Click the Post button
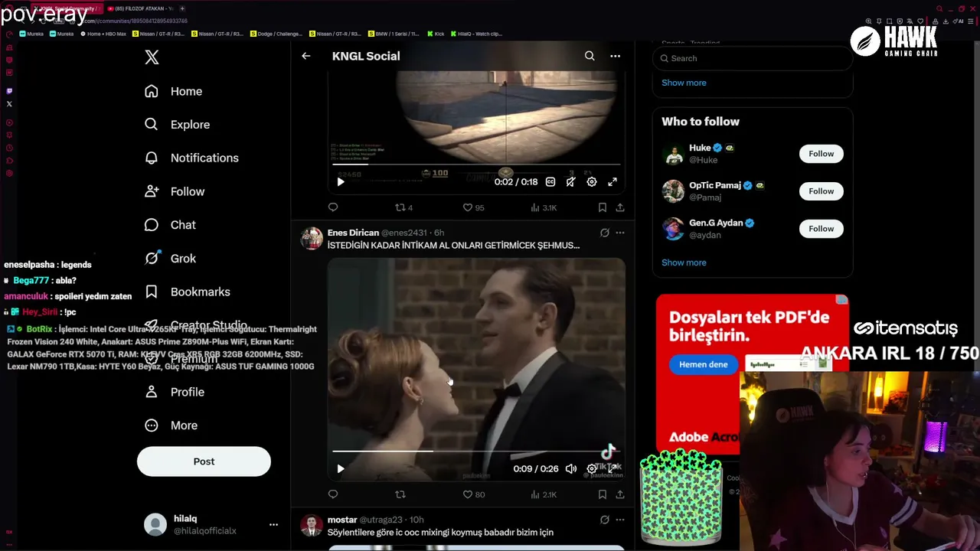The image size is (980, 551). (204, 461)
